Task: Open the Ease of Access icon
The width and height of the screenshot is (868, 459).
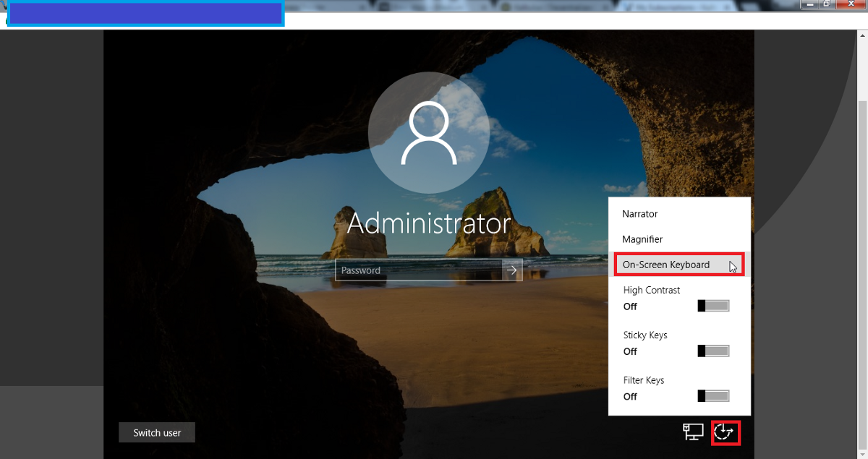Action: click(726, 432)
